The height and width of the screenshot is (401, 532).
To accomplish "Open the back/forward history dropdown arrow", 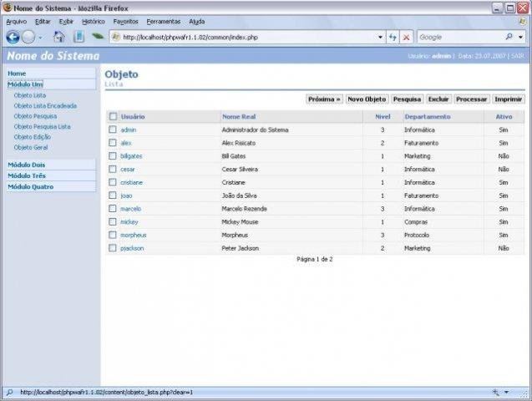I will point(40,38).
